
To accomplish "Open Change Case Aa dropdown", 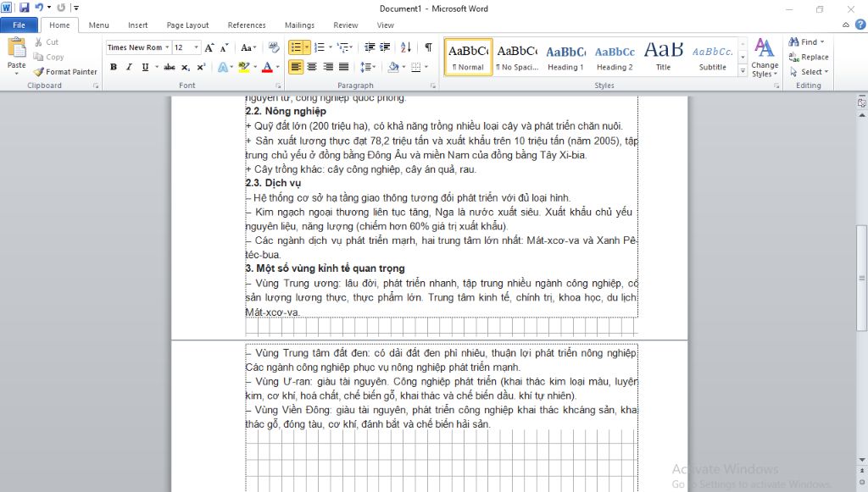I will point(248,47).
